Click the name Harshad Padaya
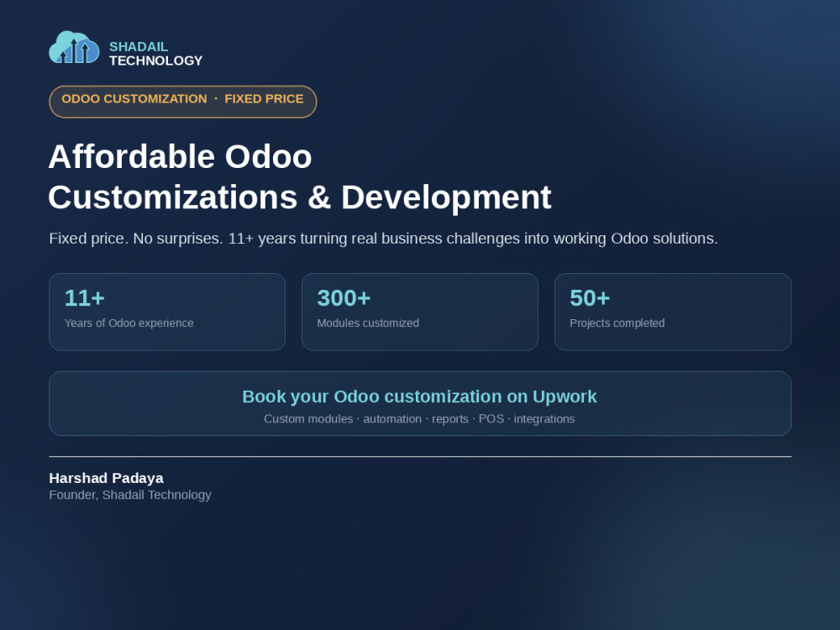Image resolution: width=840 pixels, height=630 pixels. point(106,478)
